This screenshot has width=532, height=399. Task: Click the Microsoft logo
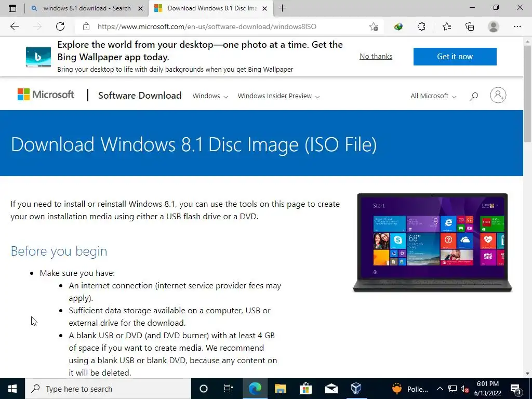tap(46, 95)
